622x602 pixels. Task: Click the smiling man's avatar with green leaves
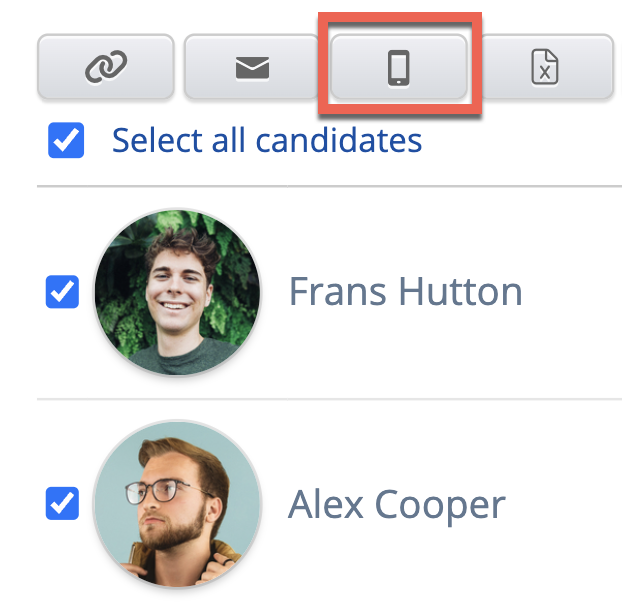tap(177, 292)
